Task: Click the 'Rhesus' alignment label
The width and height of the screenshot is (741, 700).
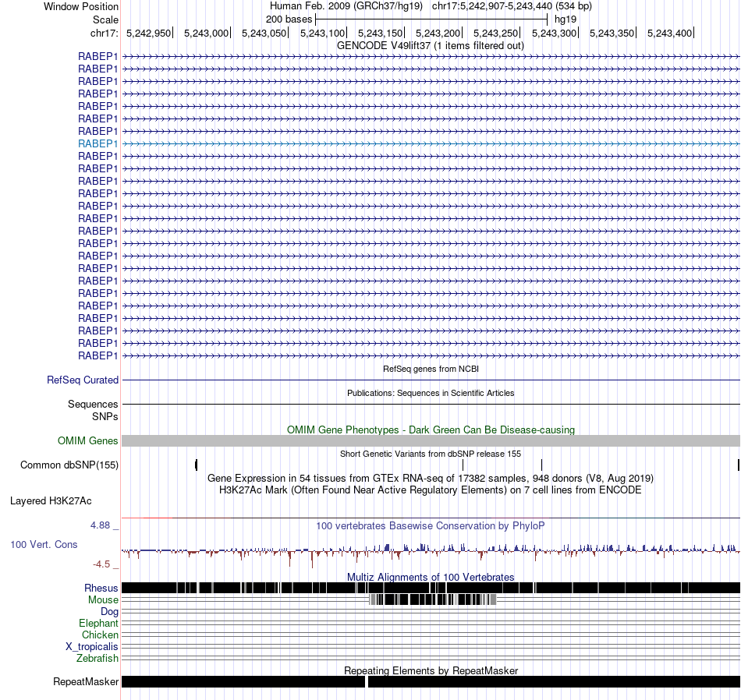Action: point(101,588)
